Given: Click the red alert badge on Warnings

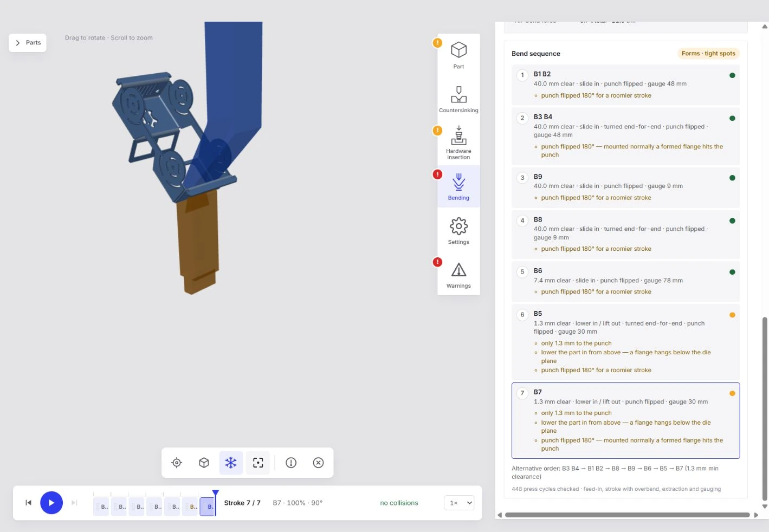Looking at the screenshot, I should pyautogui.click(x=437, y=262).
